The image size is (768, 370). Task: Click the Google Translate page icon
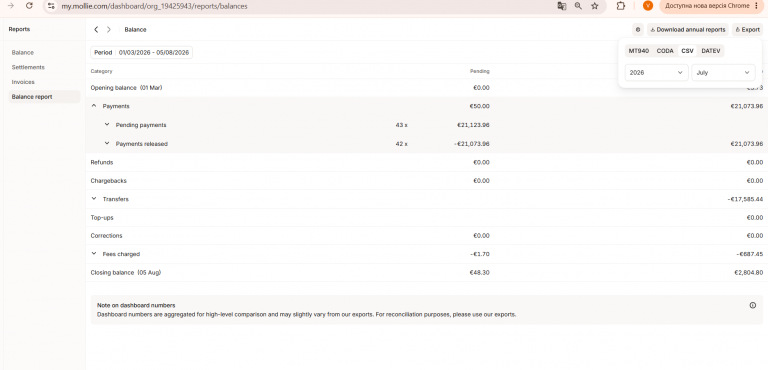562,6
